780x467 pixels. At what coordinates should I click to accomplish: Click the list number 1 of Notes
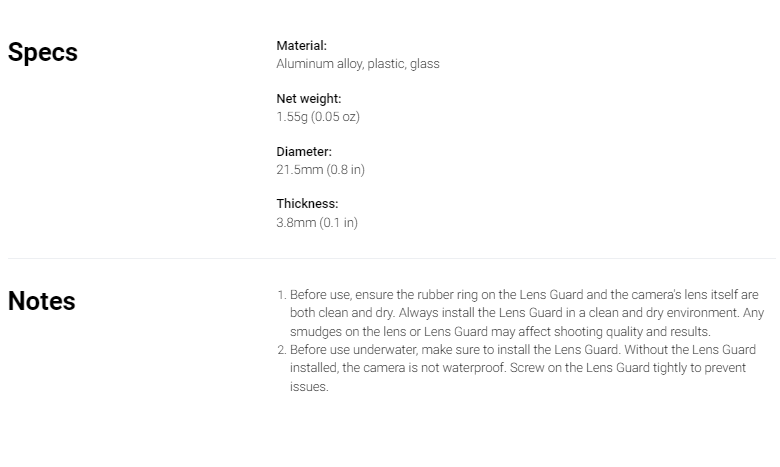[282, 295]
